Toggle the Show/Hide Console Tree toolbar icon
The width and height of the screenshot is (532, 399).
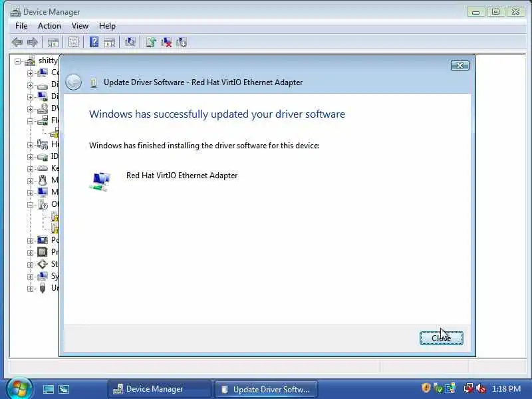click(x=53, y=43)
